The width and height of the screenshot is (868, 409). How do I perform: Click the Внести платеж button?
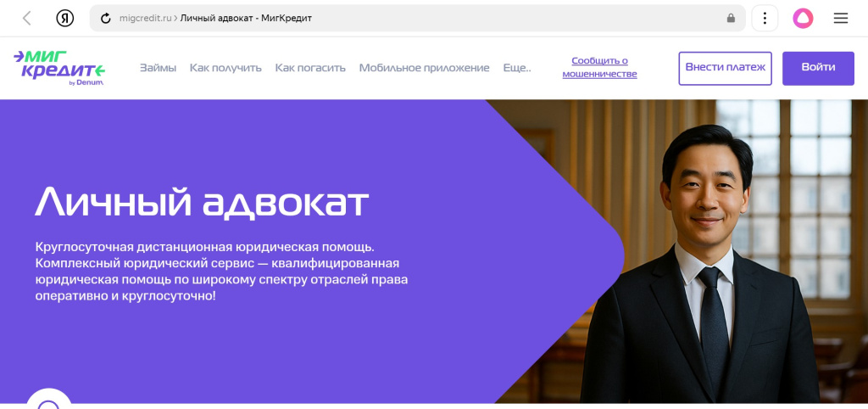(726, 68)
